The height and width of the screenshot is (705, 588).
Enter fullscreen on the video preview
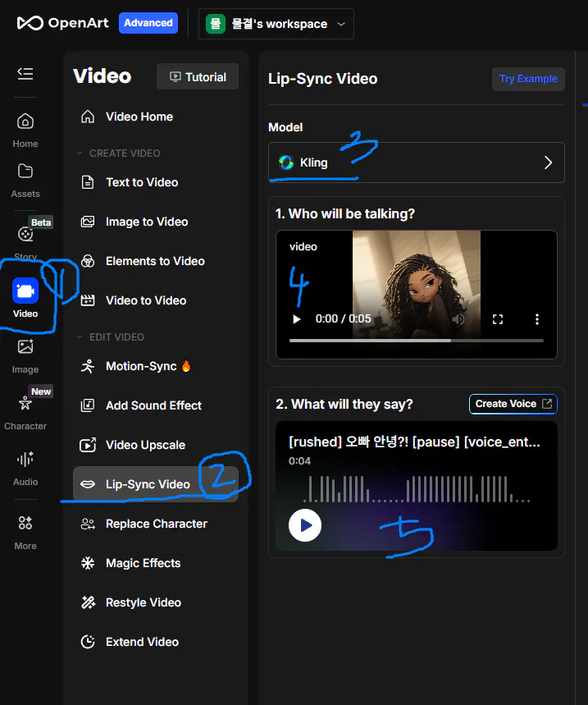coord(498,319)
